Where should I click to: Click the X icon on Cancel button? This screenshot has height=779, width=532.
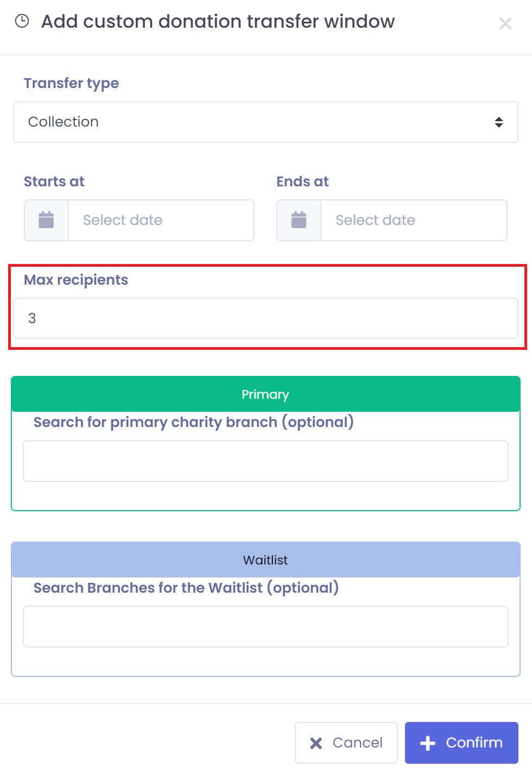pyautogui.click(x=316, y=743)
